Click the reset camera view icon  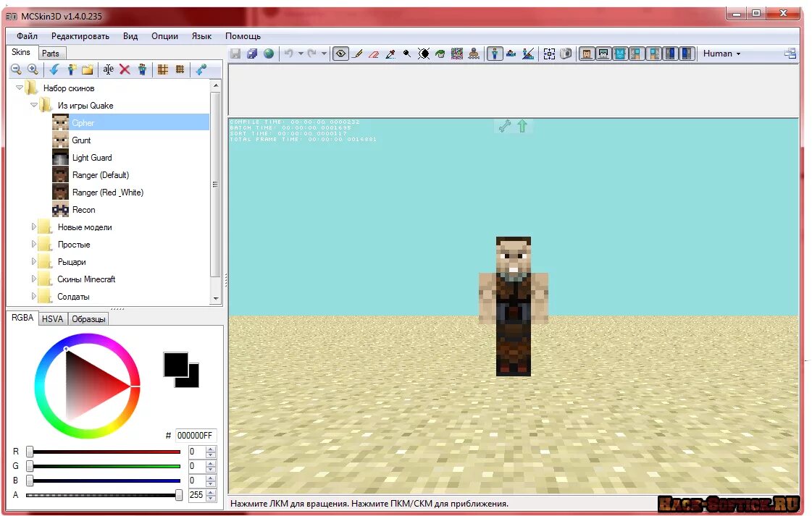tap(549, 54)
